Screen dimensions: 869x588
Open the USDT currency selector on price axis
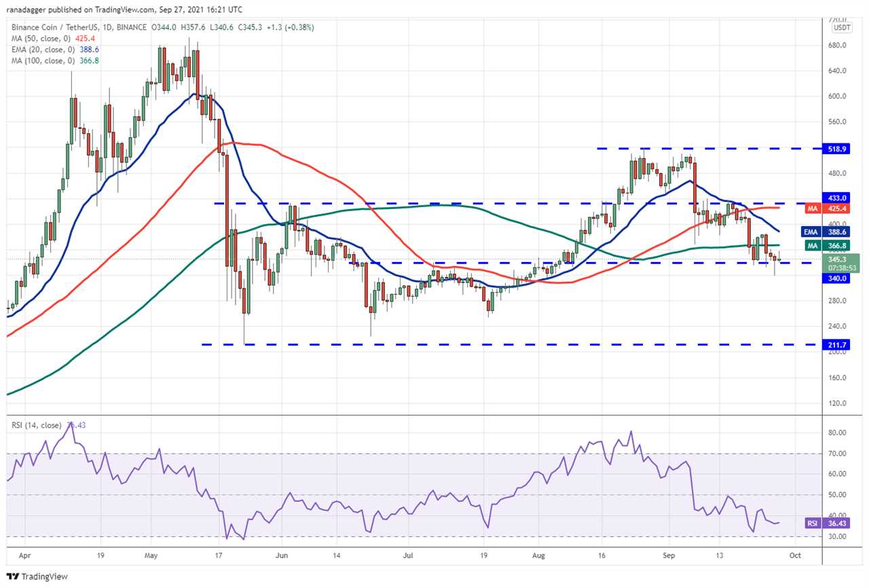(840, 28)
